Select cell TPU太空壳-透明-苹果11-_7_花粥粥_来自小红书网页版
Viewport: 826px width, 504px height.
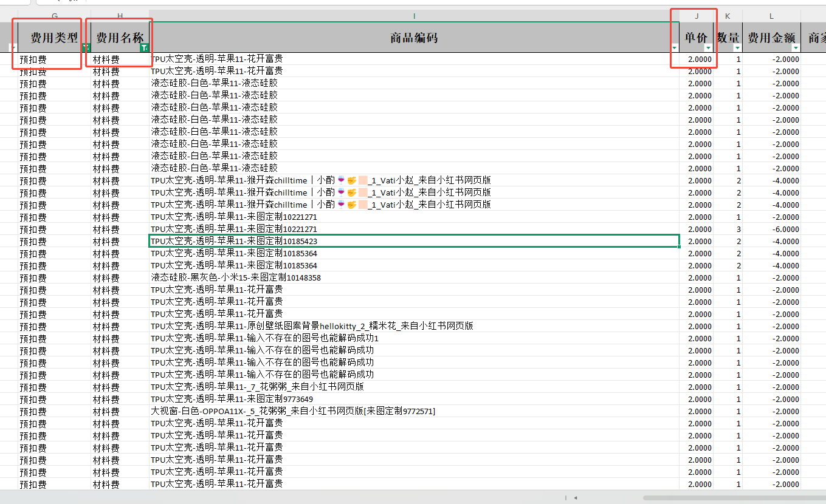tap(414, 387)
